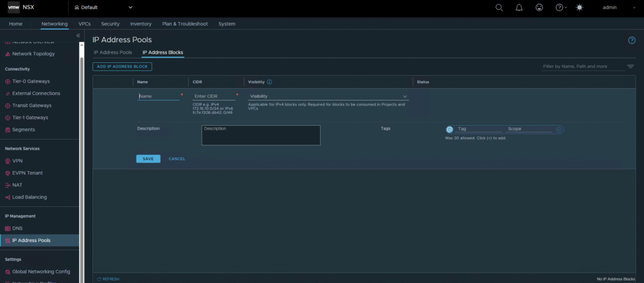Open the page help icon for IP Address Pools
Image resolution: width=644 pixels, height=283 pixels.
coord(631,40)
